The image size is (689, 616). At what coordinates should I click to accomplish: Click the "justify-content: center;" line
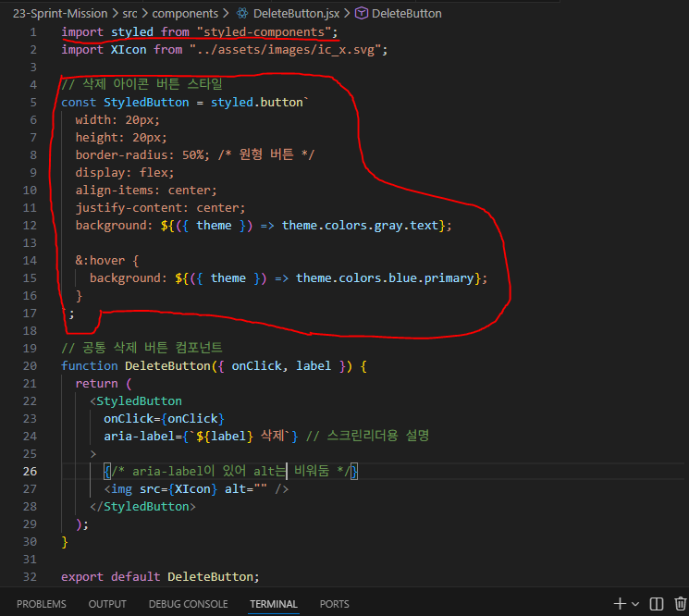[160, 208]
